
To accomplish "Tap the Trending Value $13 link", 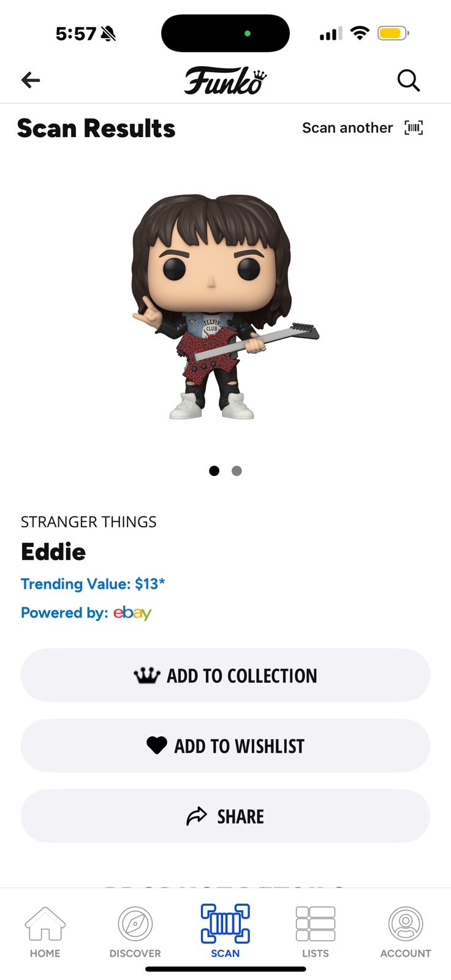I will [93, 584].
